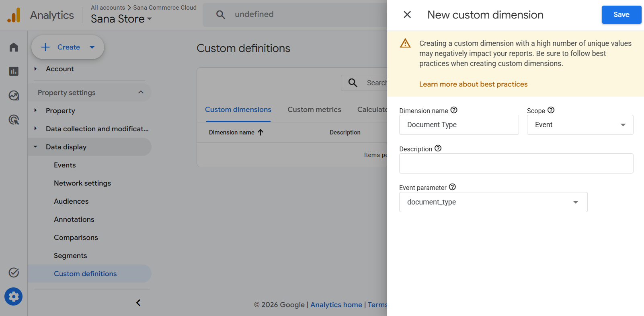Open the Event parameter dropdown document_type
The image size is (644, 316).
click(x=493, y=202)
